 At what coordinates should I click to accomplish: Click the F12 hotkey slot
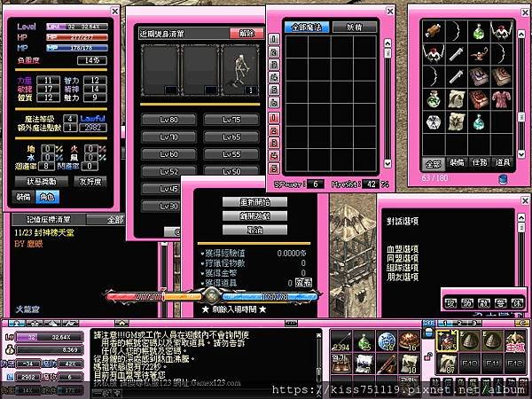pyautogui.click(x=515, y=364)
